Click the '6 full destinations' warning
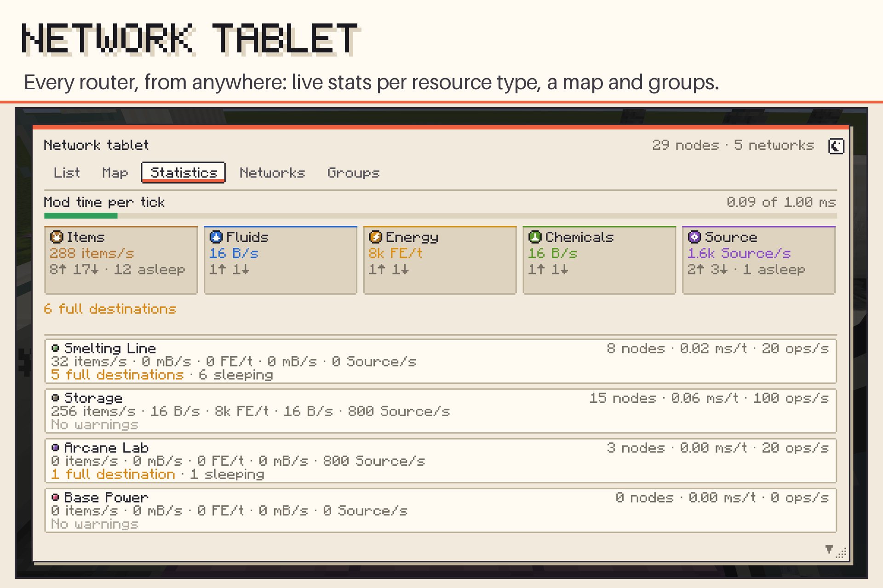Image resolution: width=883 pixels, height=588 pixels. pos(110,309)
